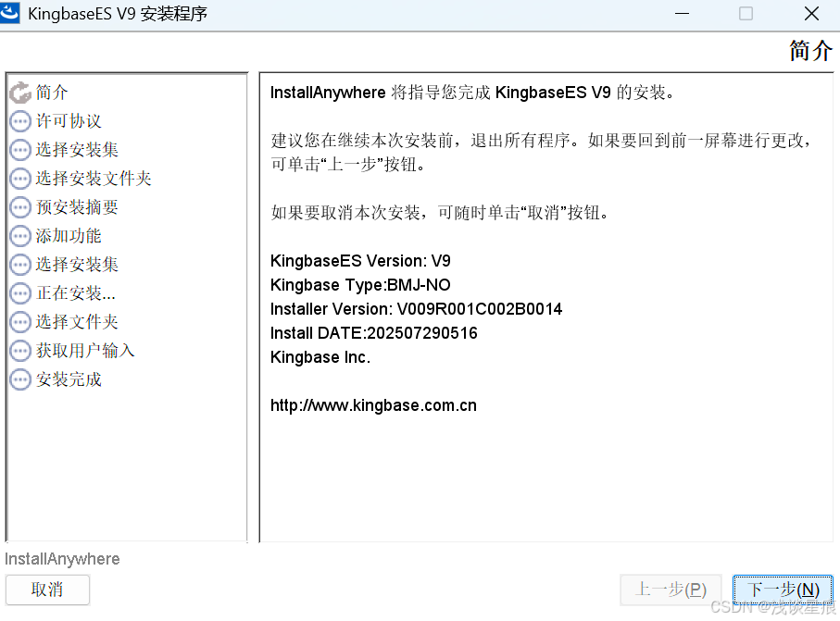Select the 预安装摘要 step label
The height and width of the screenshot is (621, 840).
pyautogui.click(x=77, y=207)
